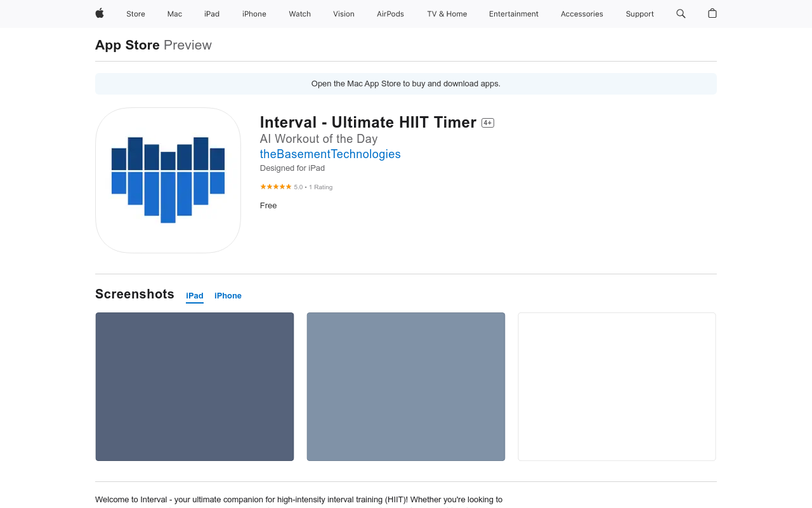Click the AI Workout of the Day subtitle
The image size is (812, 508).
pyautogui.click(x=318, y=139)
